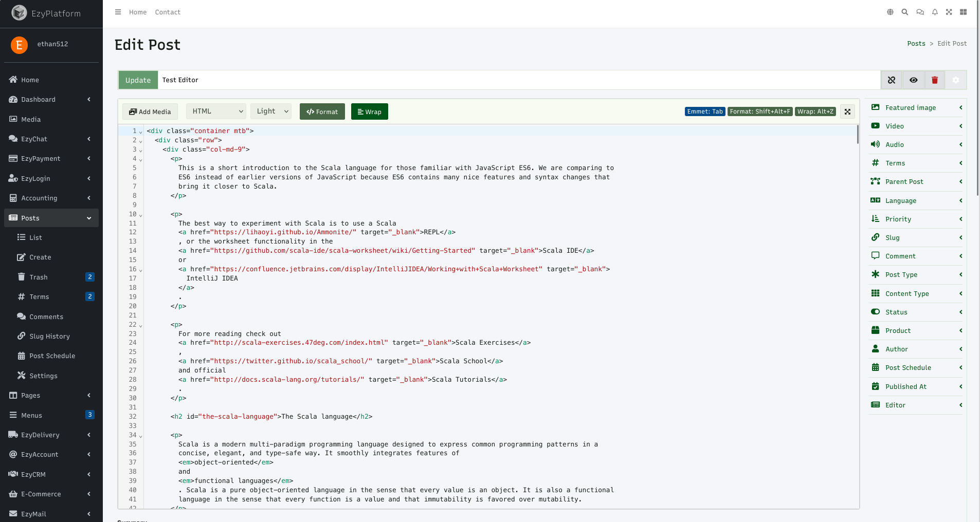
Task: Expand the code editor to fullscreen
Action: (847, 111)
